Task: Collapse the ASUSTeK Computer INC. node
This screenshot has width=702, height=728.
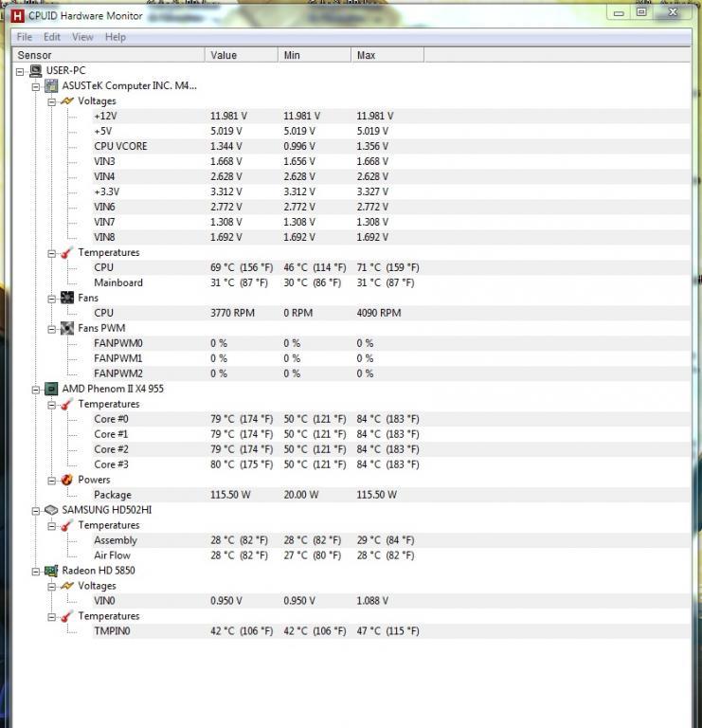Action: pos(36,86)
